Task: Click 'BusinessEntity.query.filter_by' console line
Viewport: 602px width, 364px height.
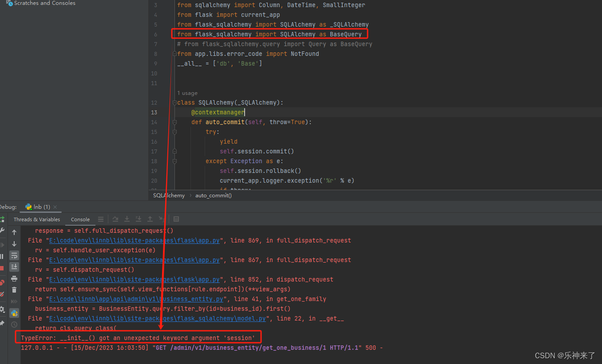Action: coord(163,309)
